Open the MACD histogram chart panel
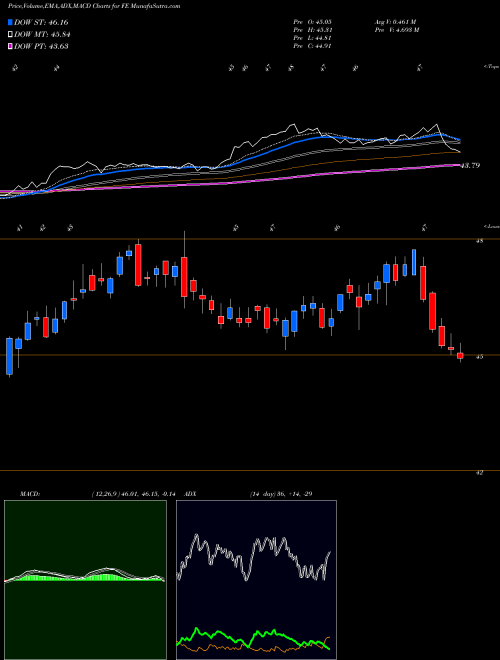 [x=85, y=580]
